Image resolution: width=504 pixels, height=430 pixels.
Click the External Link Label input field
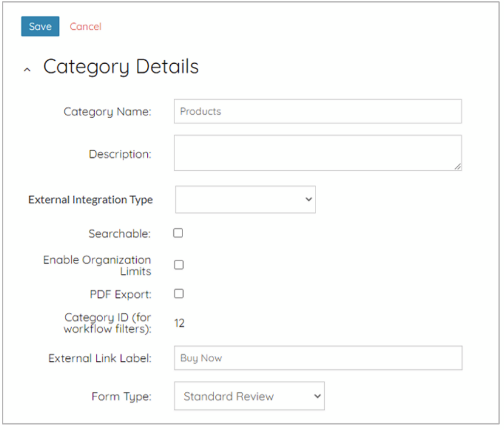coord(317,358)
